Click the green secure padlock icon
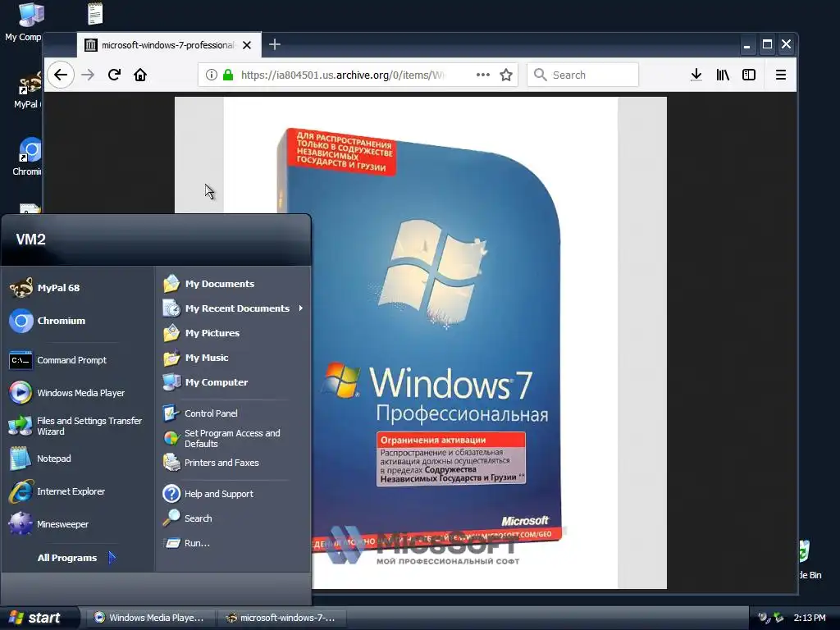The height and width of the screenshot is (630, 840). tap(228, 75)
